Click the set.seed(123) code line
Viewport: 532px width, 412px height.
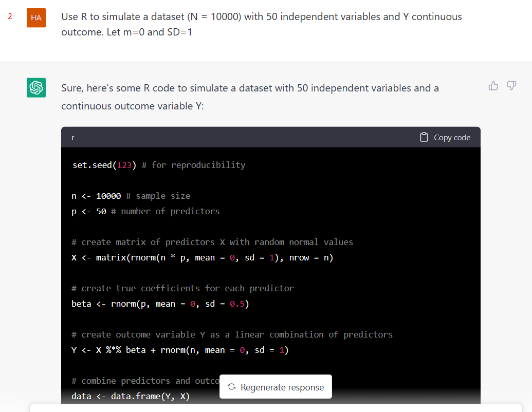pos(158,165)
